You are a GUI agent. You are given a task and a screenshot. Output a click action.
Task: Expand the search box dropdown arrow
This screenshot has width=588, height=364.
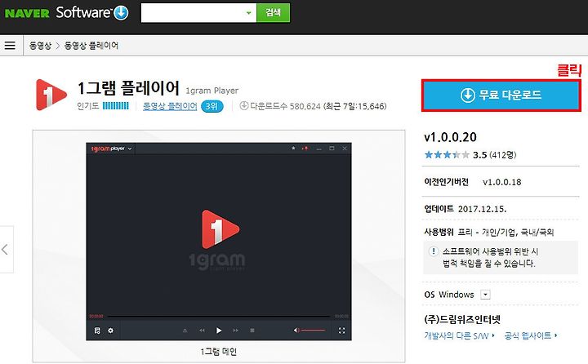tap(248, 13)
